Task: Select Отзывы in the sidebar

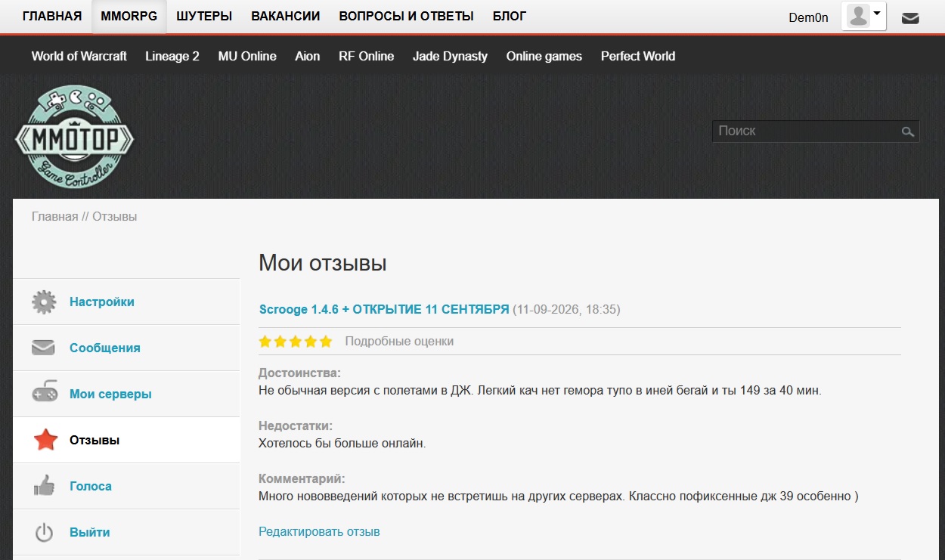Action: tap(94, 441)
